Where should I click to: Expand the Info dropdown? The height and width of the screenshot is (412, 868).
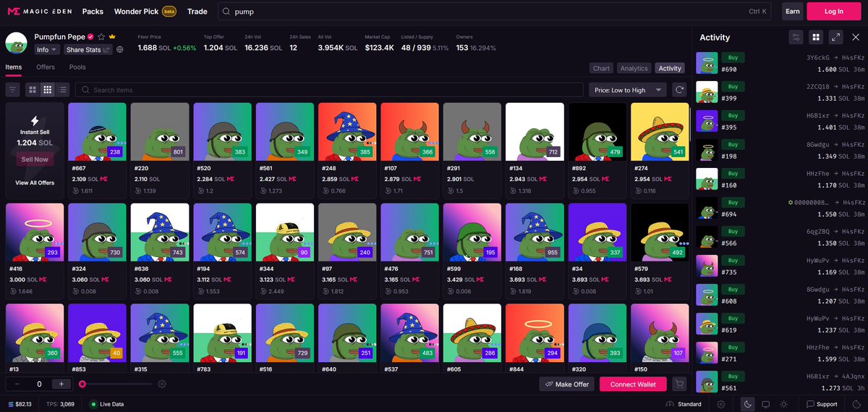coord(47,50)
